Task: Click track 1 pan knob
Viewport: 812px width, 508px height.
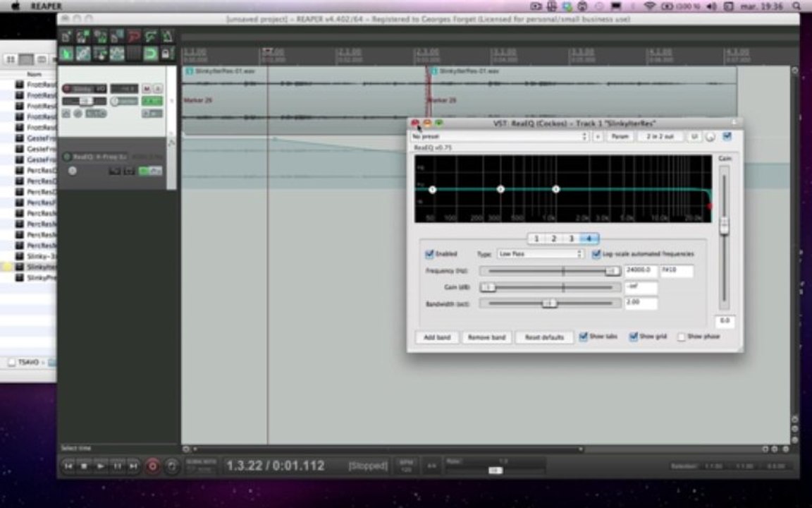Action: 115,101
